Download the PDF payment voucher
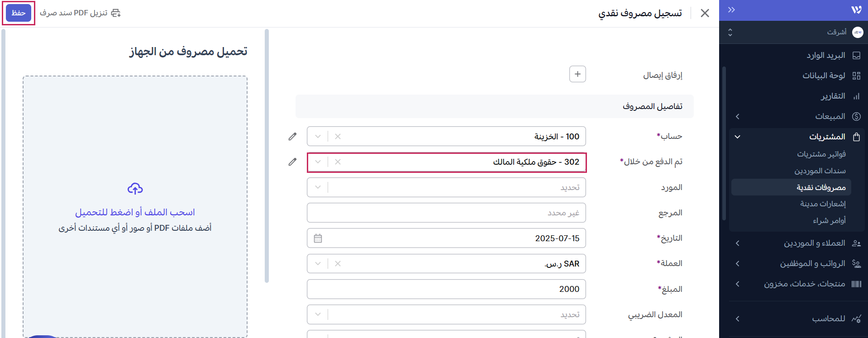868x338 pixels. click(80, 13)
